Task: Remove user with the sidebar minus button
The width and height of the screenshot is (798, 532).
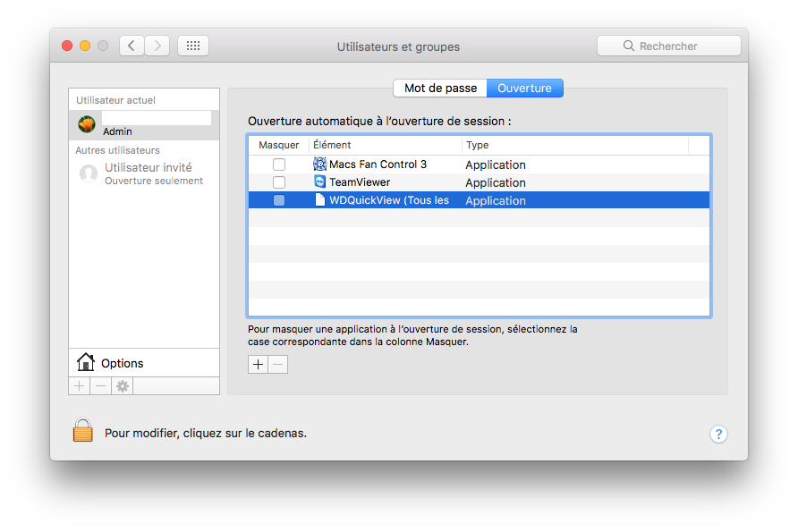Action: (x=101, y=386)
